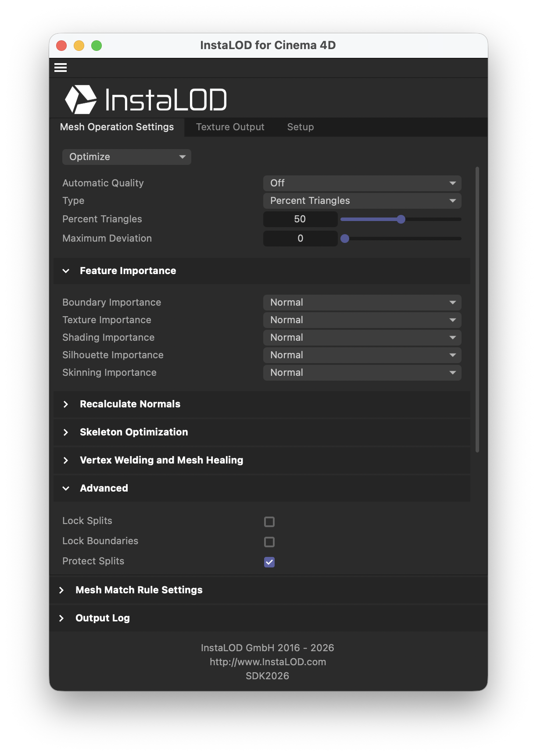
Task: Enable the Lock Boundaries checkbox
Action: pos(269,542)
